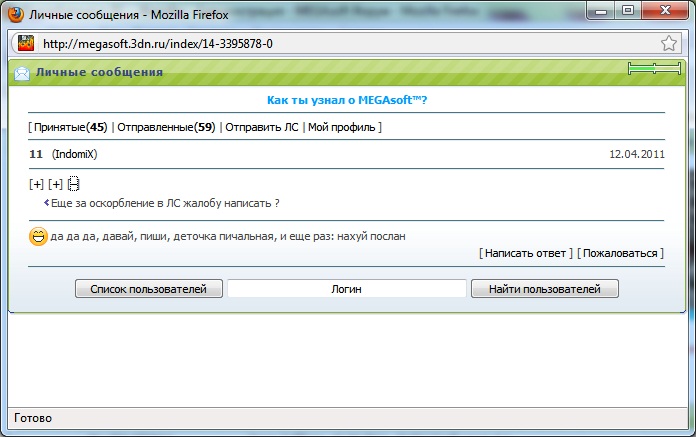Click the small arrow before quoted text
The width and height of the screenshot is (696, 437).
[x=46, y=203]
